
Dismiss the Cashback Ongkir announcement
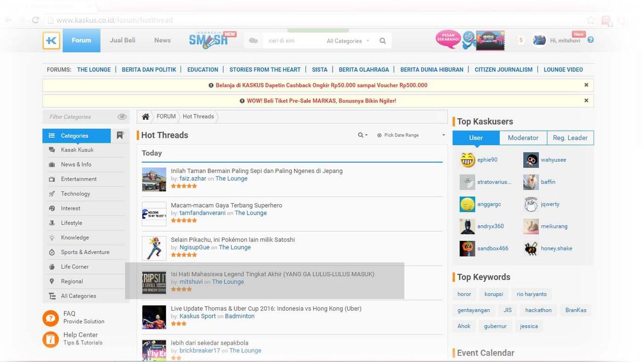coord(586,85)
